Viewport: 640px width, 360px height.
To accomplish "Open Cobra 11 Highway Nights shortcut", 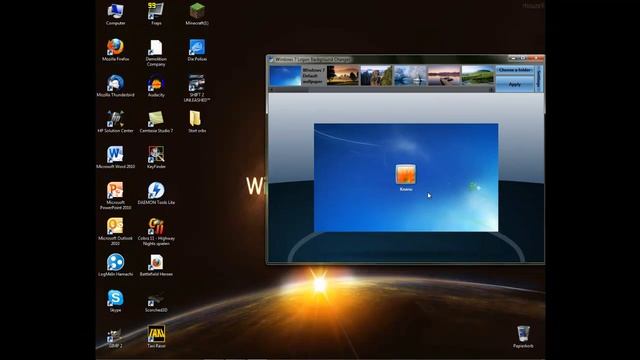I will (x=156, y=231).
